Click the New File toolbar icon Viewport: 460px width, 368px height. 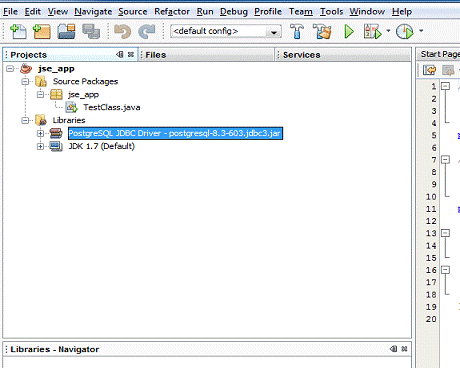18,31
